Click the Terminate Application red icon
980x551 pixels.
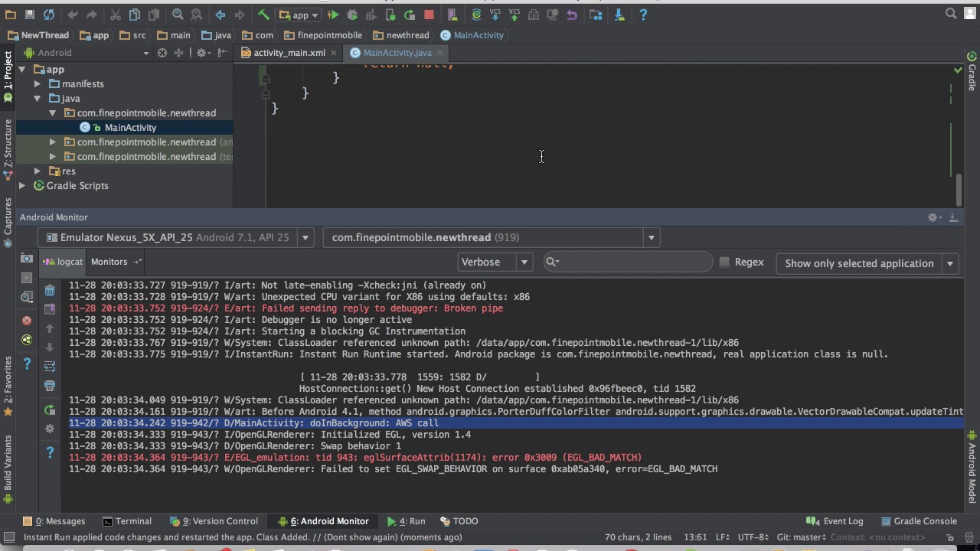pyautogui.click(x=27, y=321)
